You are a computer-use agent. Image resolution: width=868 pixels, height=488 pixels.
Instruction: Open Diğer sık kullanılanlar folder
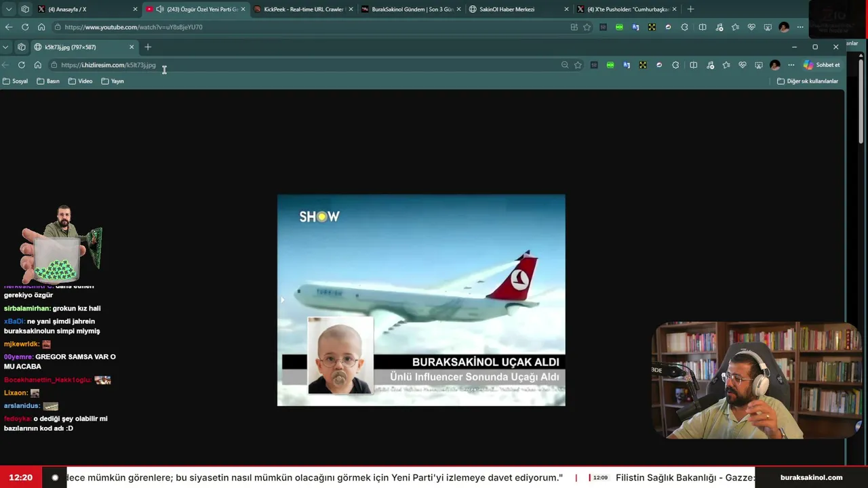[x=808, y=81]
